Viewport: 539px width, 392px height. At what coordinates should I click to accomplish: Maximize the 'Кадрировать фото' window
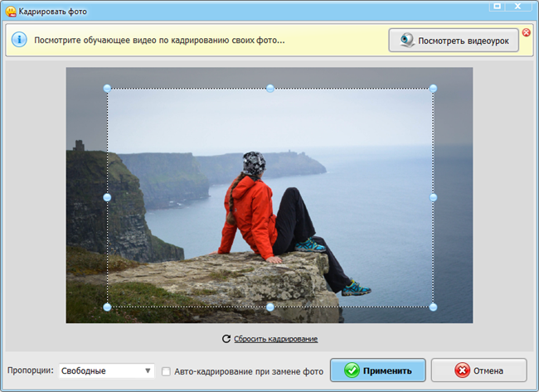[497, 6]
